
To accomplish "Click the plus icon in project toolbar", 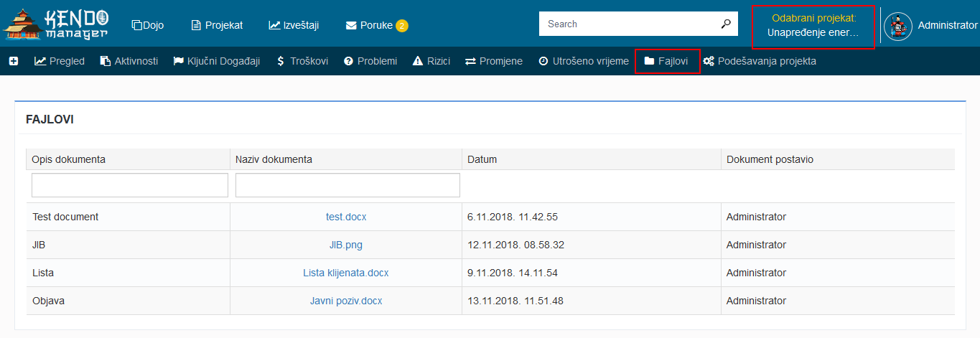I will point(14,62).
